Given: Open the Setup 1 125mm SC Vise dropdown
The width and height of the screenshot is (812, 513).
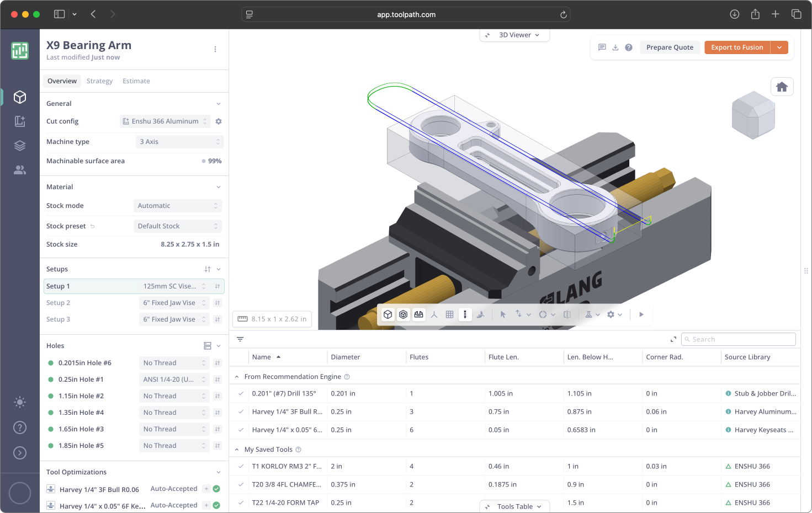Looking at the screenshot, I should tap(174, 286).
